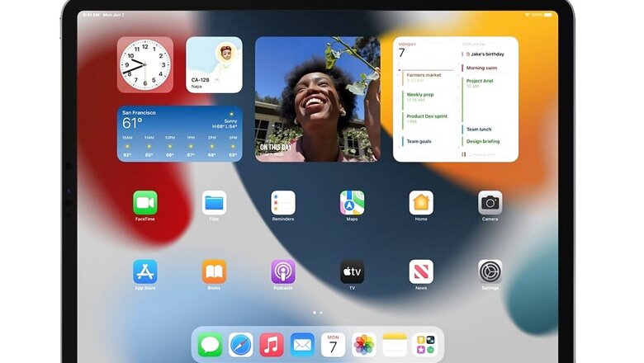Select the Farmers market calendar event

point(424,78)
